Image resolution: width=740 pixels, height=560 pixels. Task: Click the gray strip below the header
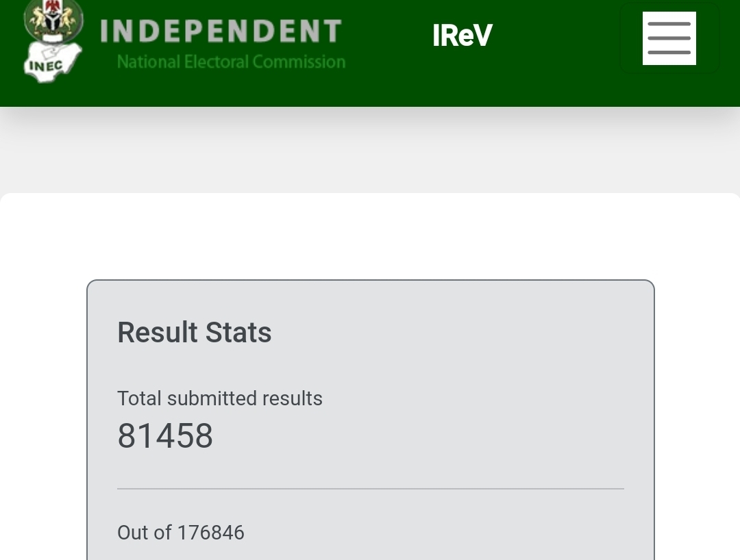[370, 151]
